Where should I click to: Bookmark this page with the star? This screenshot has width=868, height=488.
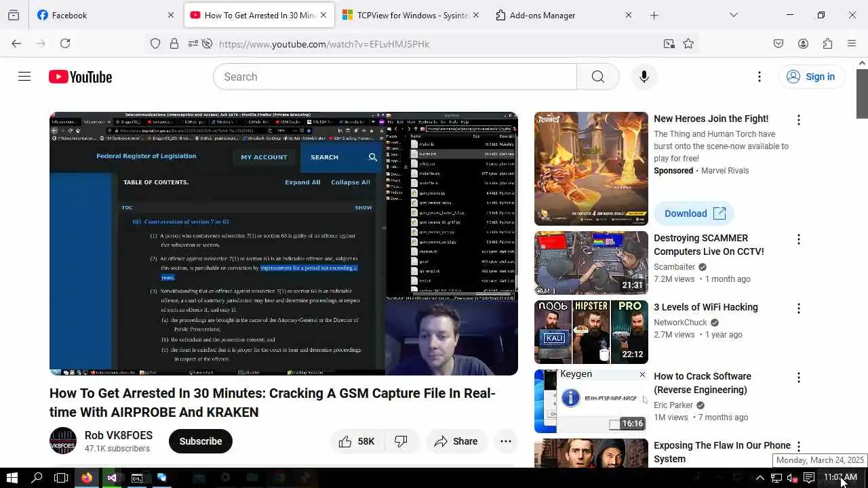click(x=688, y=43)
